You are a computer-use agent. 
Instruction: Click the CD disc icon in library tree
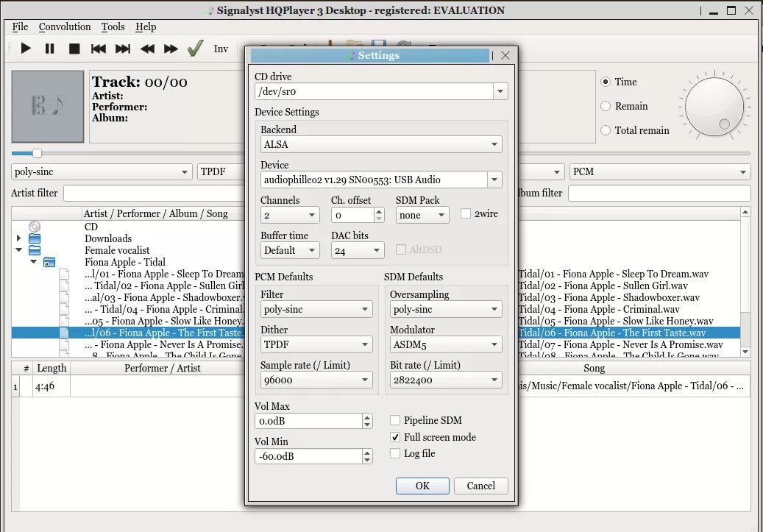(x=35, y=227)
